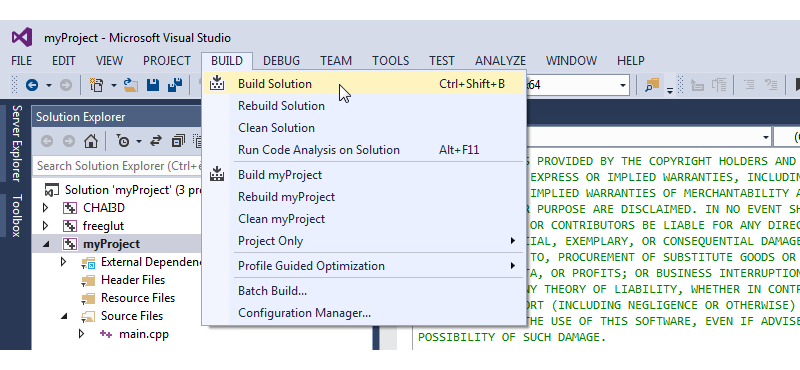Open the DEBUG menu
The width and height of the screenshot is (800, 370).
click(281, 61)
